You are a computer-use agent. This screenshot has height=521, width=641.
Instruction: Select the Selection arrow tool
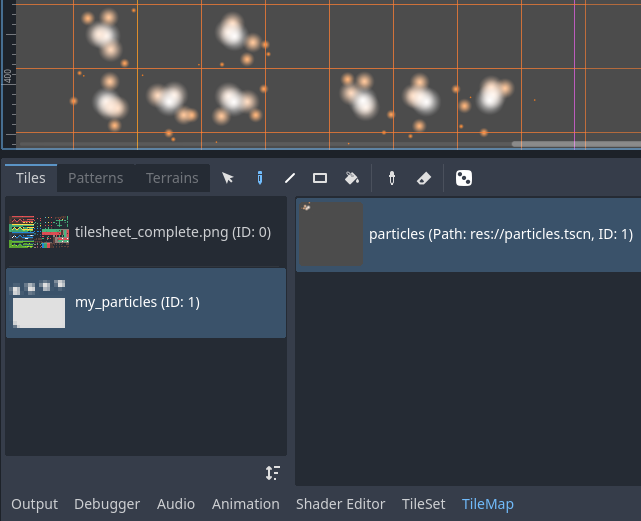[x=228, y=178]
